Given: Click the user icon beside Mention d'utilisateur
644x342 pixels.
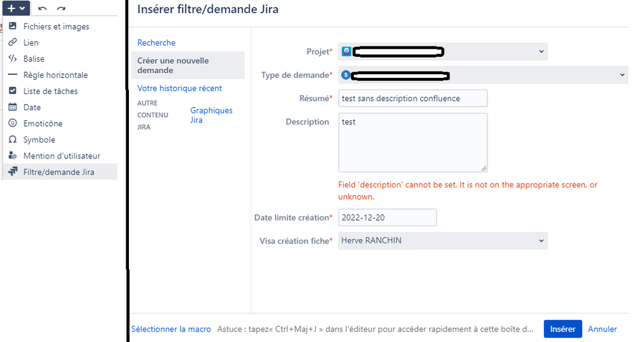Looking at the screenshot, I should [13, 156].
